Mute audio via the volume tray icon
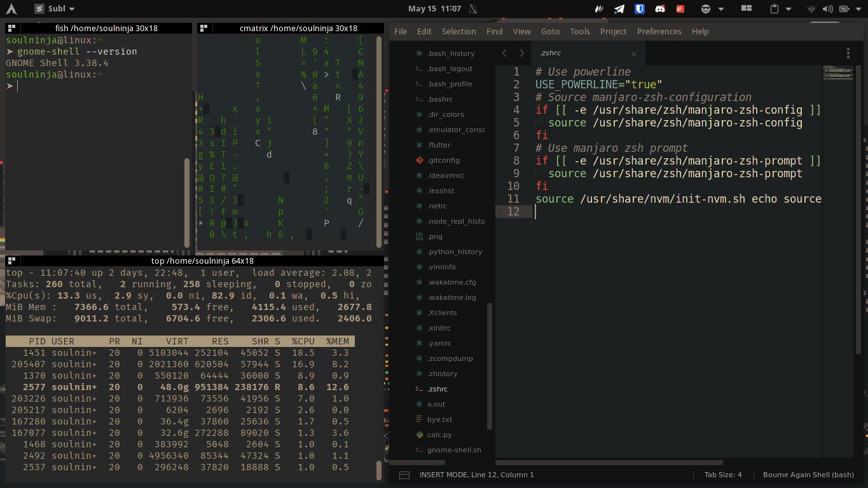 [x=827, y=9]
